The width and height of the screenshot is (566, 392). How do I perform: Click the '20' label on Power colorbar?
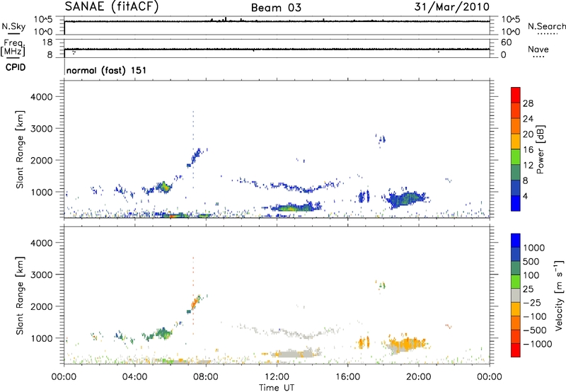click(x=528, y=134)
